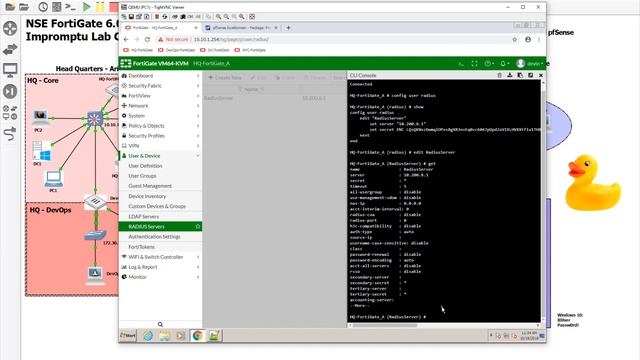Browse end devices monitor icon in GNS3
Image resolution: width=640 pixels, height=360 pixels.
tap(10, 70)
